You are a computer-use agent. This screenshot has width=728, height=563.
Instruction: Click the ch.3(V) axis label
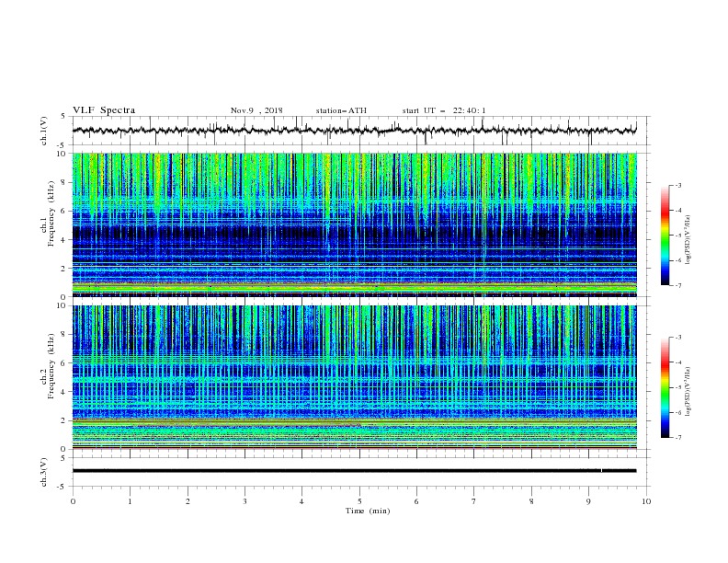click(x=44, y=472)
